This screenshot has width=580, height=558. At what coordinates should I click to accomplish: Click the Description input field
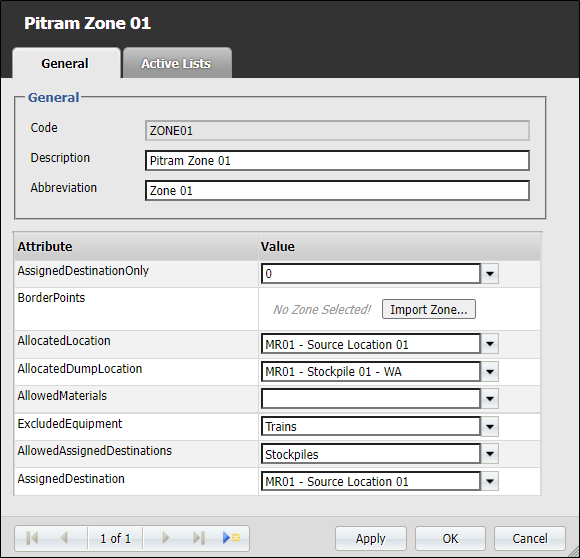click(337, 160)
